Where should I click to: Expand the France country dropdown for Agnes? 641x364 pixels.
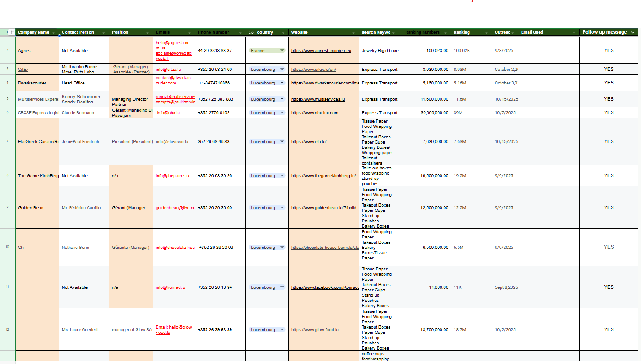(282, 51)
